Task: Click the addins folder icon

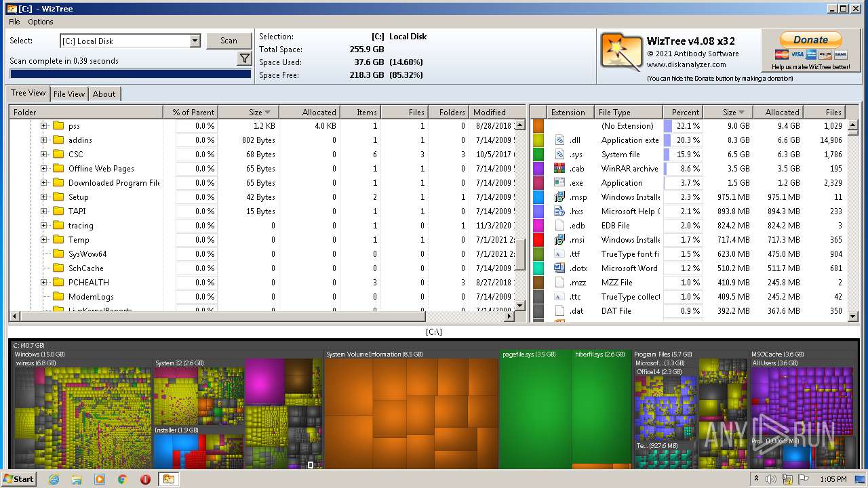Action: (58, 140)
